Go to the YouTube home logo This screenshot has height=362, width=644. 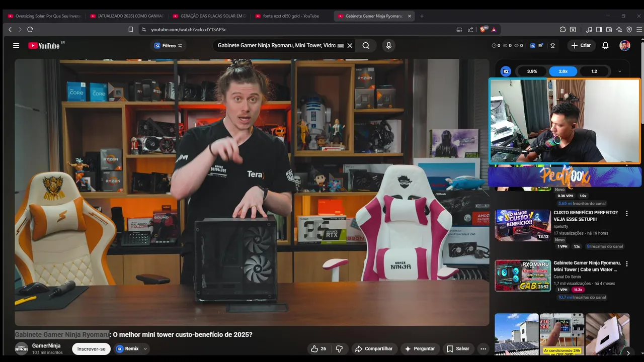point(44,46)
